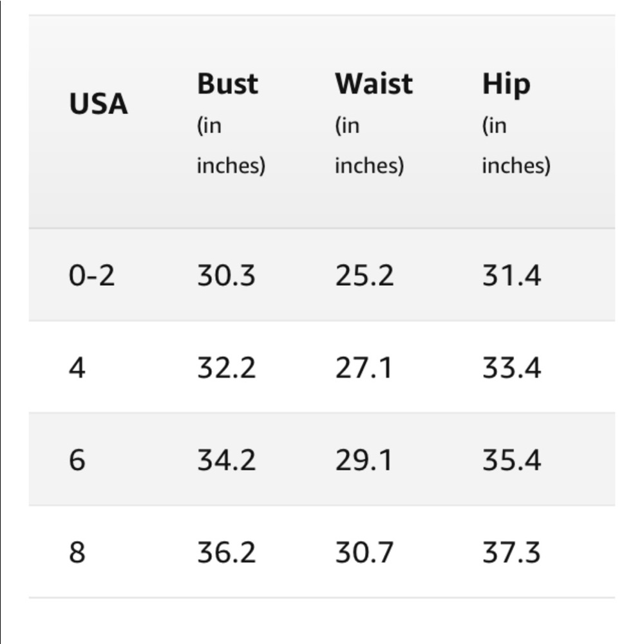Click hip value 33.4
The image size is (644, 644).
coord(511,368)
